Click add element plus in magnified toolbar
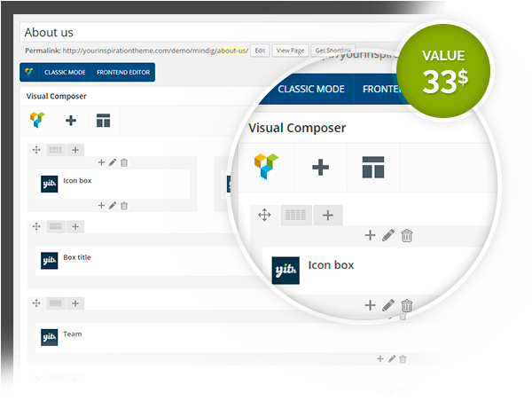532x409 pixels. [x=320, y=167]
